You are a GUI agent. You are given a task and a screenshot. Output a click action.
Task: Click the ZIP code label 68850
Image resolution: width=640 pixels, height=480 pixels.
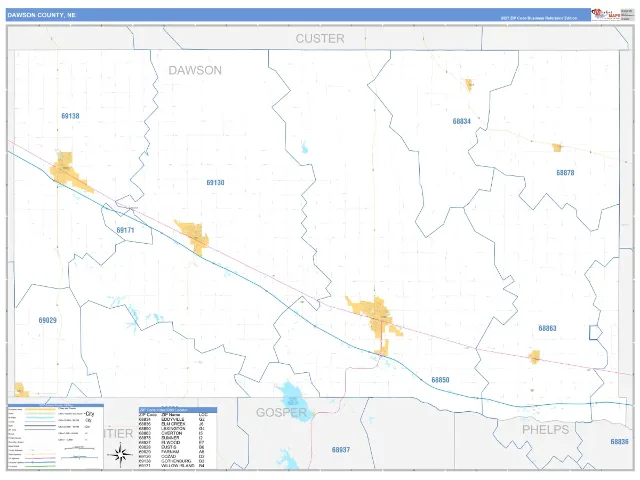tap(440, 380)
